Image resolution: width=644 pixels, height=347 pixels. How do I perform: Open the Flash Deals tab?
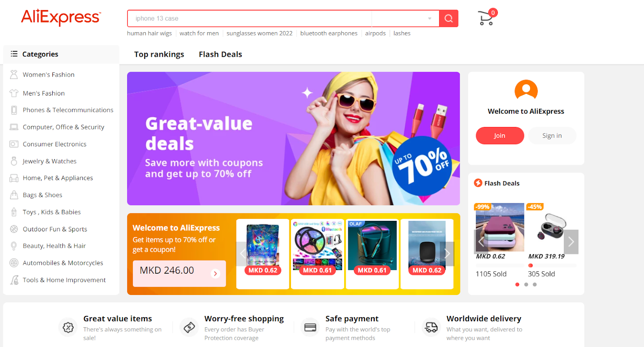220,54
